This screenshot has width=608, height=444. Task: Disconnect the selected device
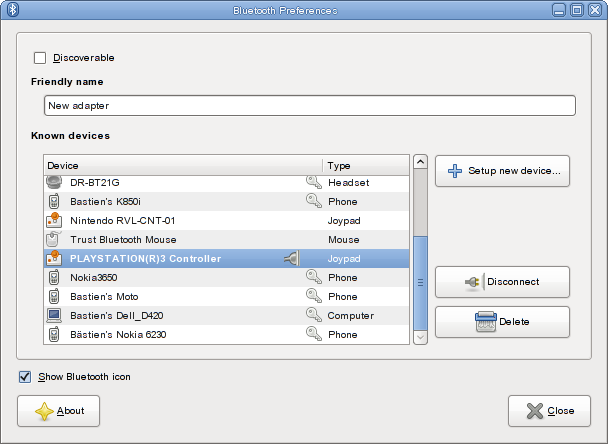point(502,282)
